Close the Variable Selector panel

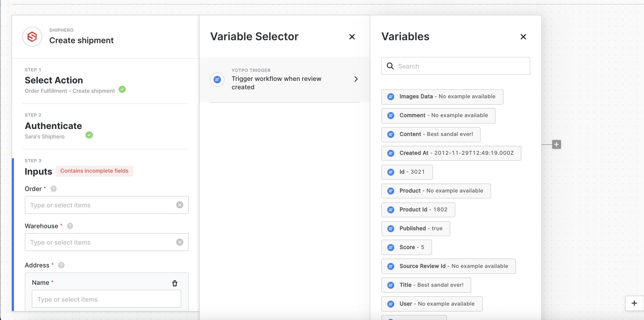tap(352, 37)
